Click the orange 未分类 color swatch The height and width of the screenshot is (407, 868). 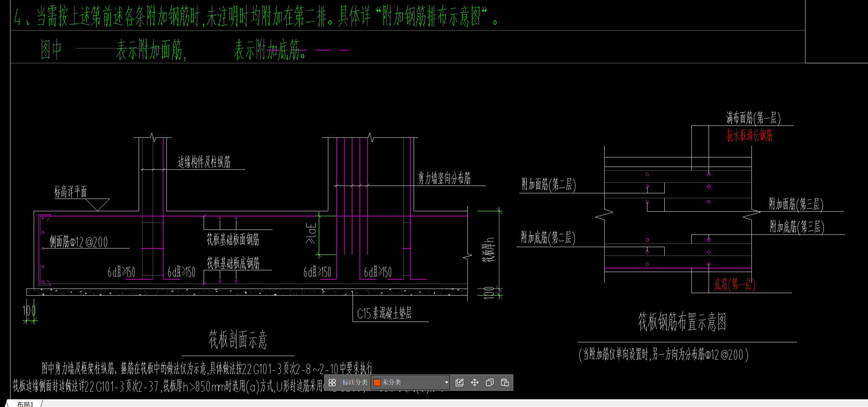[377, 382]
